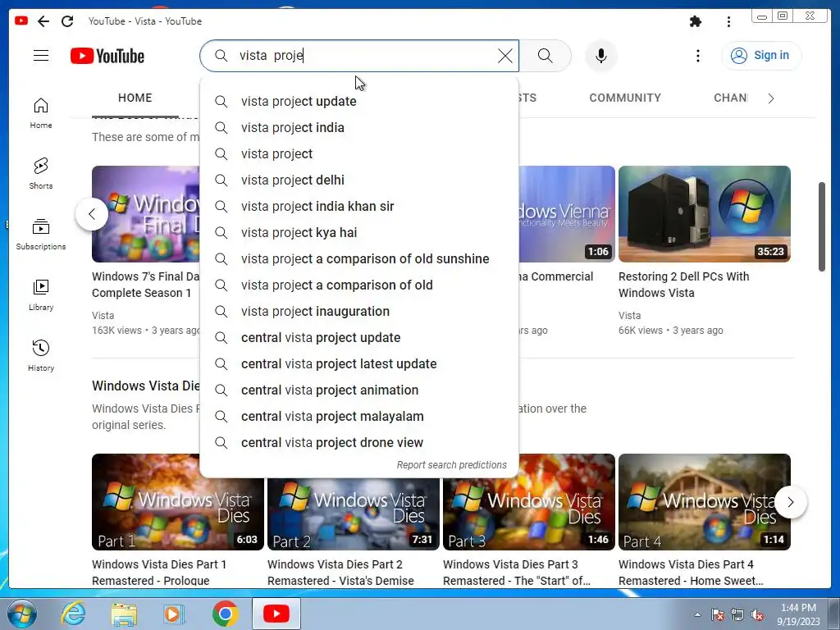Select the COMMUNITY channel tab
The image size is (840, 630).
click(624, 98)
